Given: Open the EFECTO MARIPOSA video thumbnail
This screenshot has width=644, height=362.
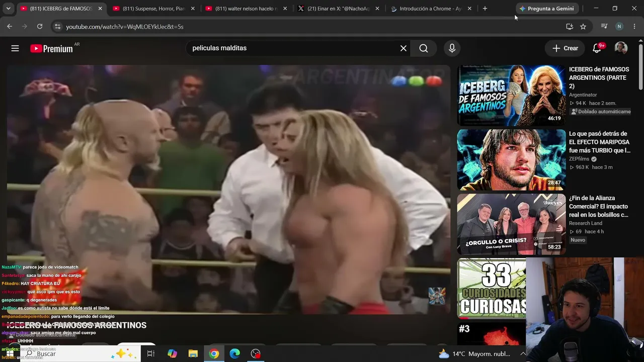Looking at the screenshot, I should (x=511, y=160).
